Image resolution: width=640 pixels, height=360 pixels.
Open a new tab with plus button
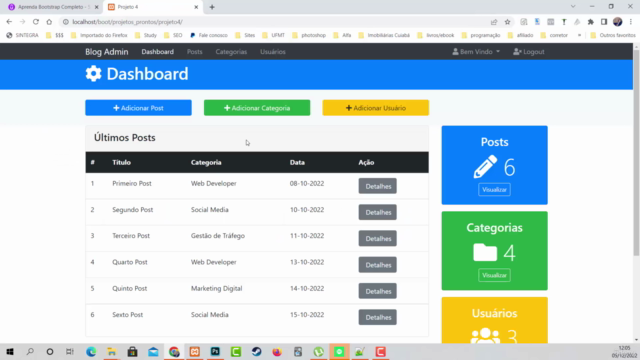pyautogui.click(x=212, y=7)
